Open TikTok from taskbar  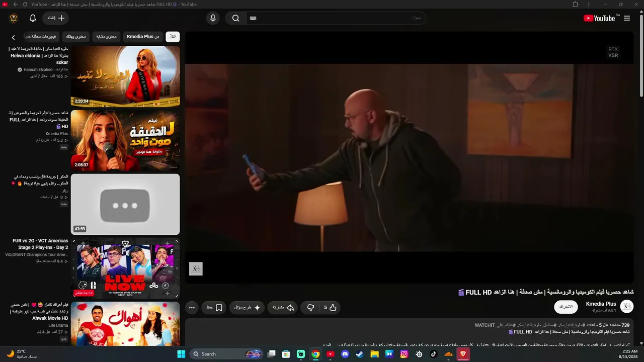pos(434,354)
